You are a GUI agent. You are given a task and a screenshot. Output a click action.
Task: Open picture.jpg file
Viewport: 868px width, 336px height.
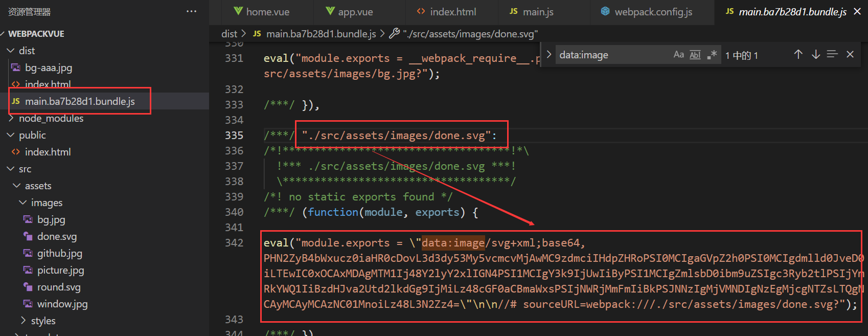(x=60, y=270)
